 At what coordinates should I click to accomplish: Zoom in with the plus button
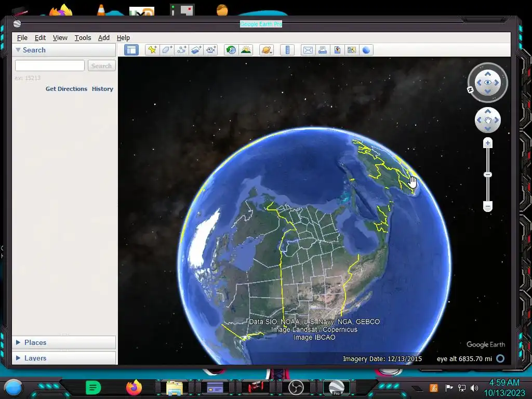pyautogui.click(x=487, y=143)
